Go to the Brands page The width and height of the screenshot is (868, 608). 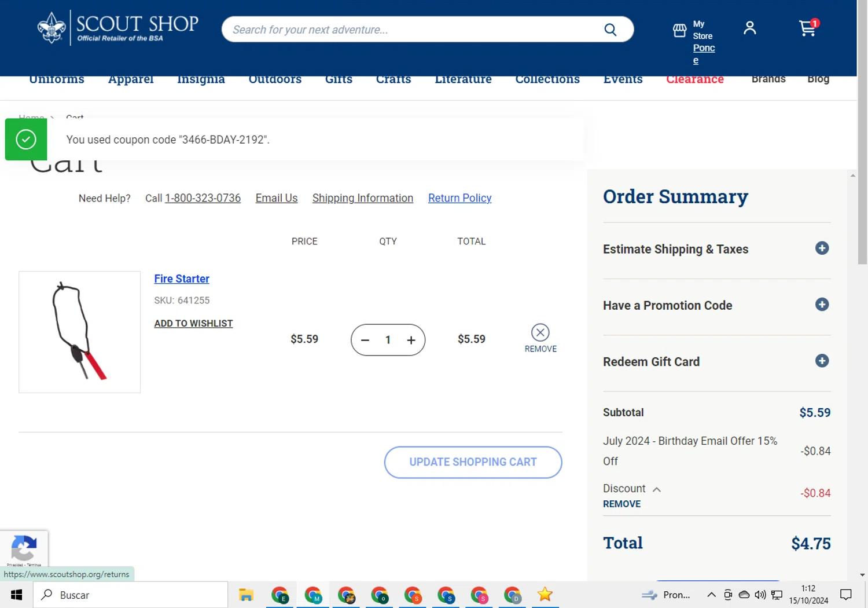[x=768, y=79]
